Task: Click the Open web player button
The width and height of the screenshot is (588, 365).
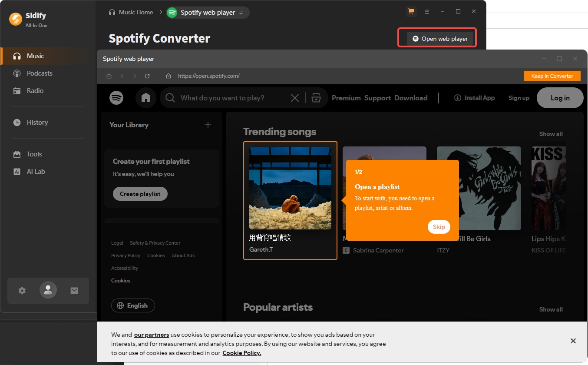Action: point(440,39)
